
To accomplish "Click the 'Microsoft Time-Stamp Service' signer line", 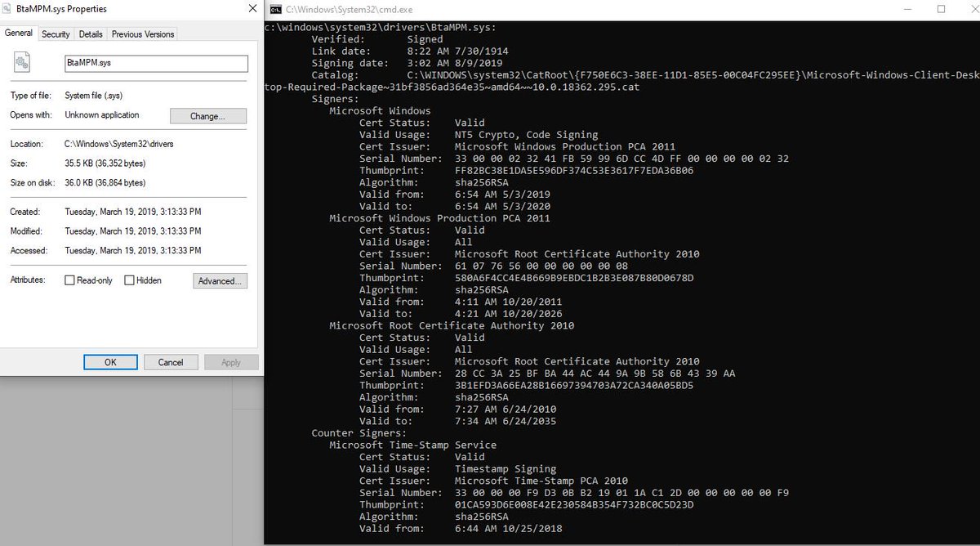I will point(412,445).
